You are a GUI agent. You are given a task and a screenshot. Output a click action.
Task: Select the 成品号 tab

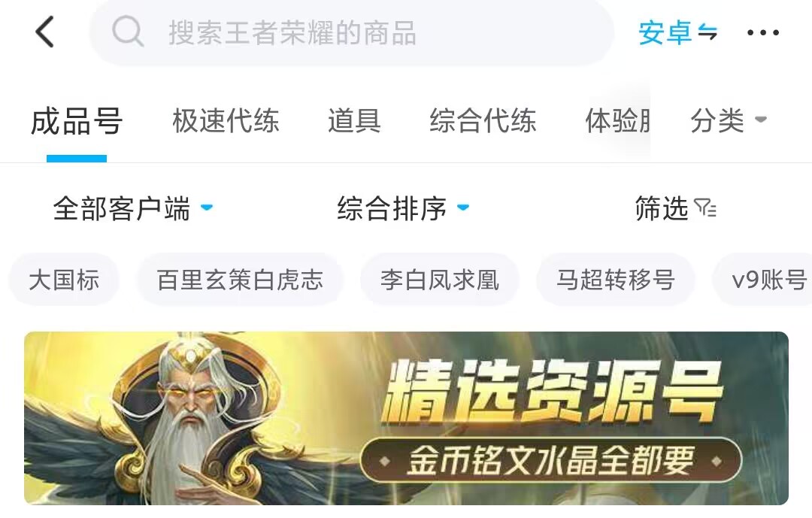click(77, 121)
